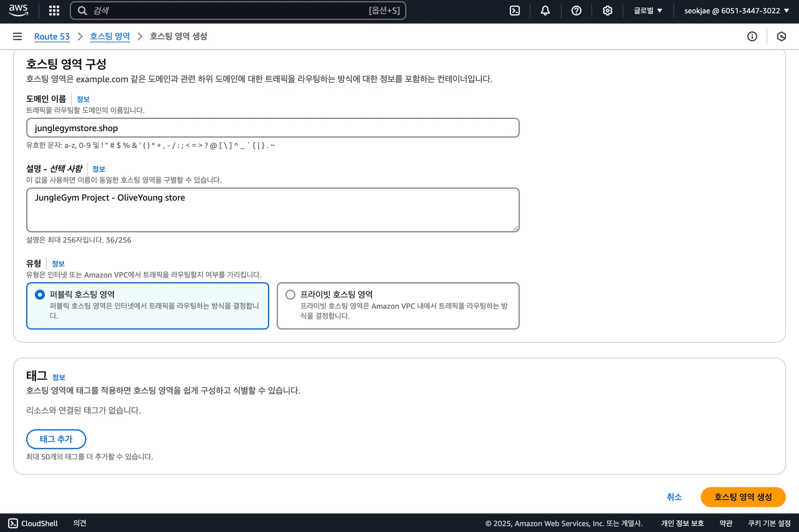Select 퍼블릭 호스팅 영역 radio option
The height and width of the screenshot is (532, 799).
(x=40, y=294)
